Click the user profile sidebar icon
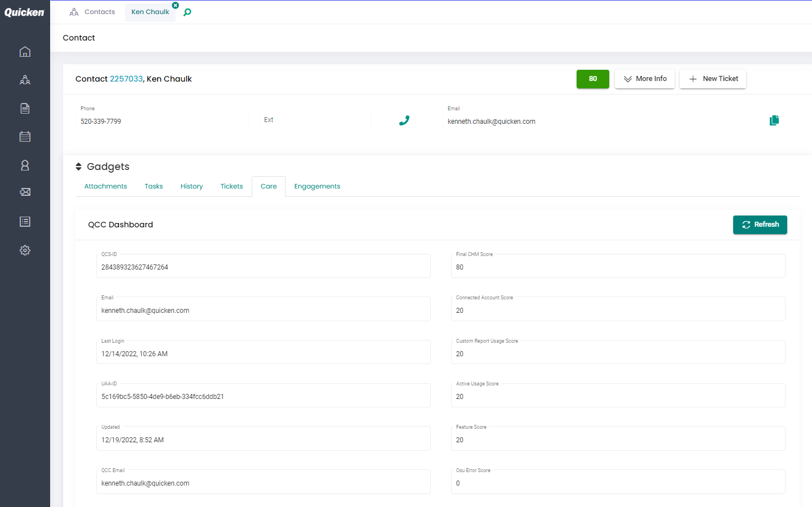 coord(25,165)
